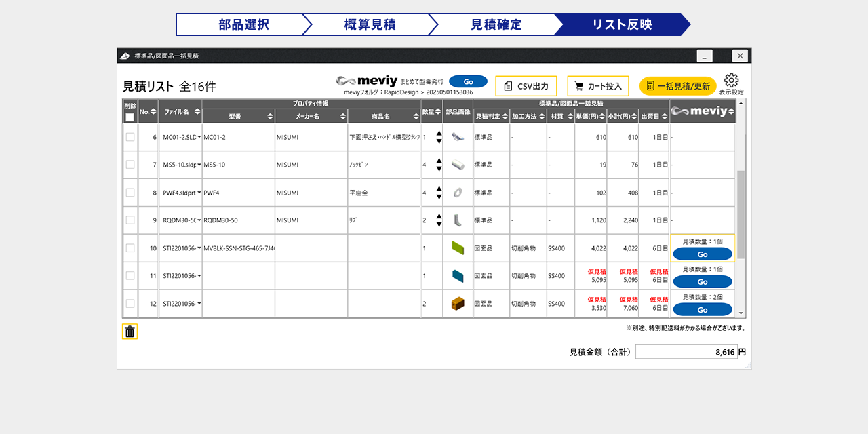Select the リスト反映 step tab
The height and width of the screenshot is (434, 868).
(x=621, y=24)
